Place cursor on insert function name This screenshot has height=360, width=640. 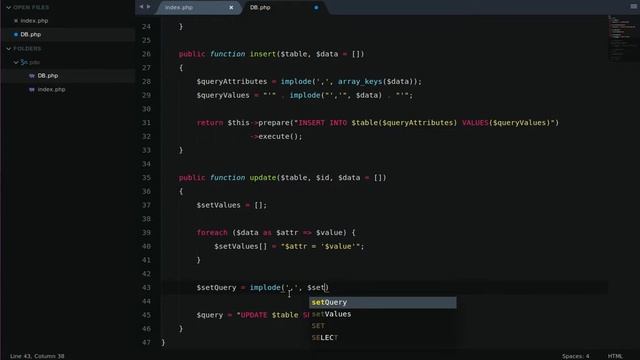pos(263,54)
